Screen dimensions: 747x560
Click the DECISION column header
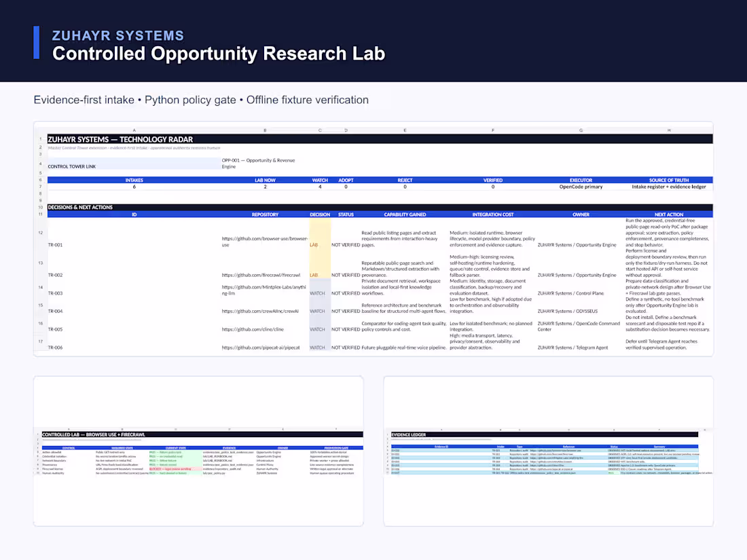coord(320,214)
